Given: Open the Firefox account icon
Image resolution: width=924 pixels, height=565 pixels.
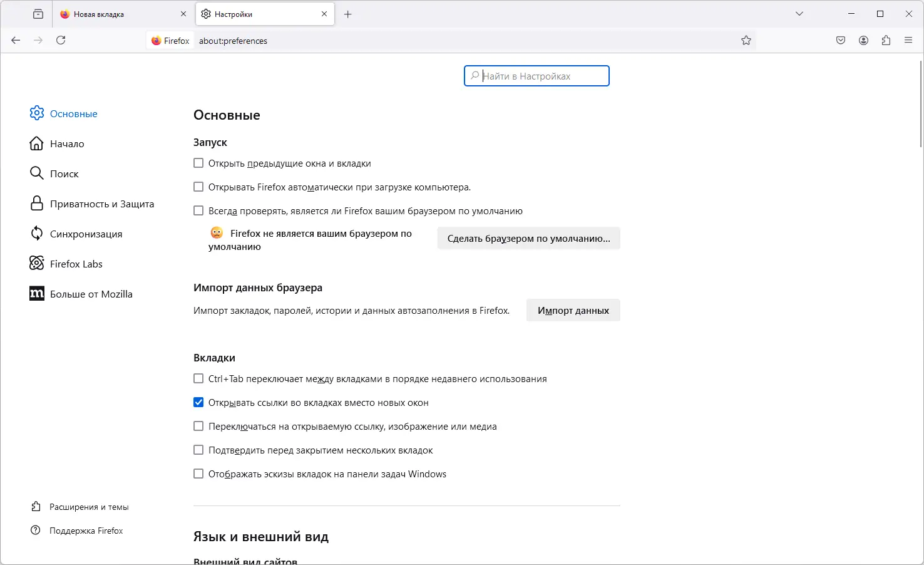Looking at the screenshot, I should (863, 41).
